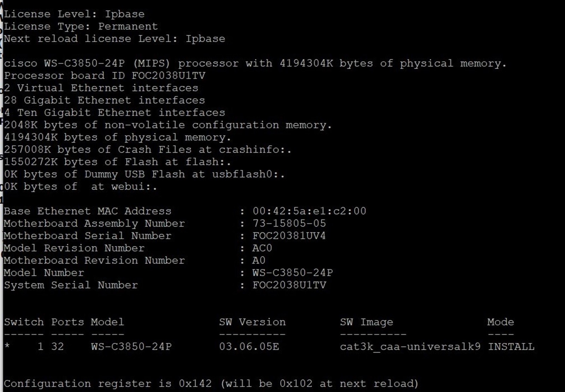
Task: Click the MAC value 00:42:5a:e1:c2:00
Action: (x=309, y=211)
